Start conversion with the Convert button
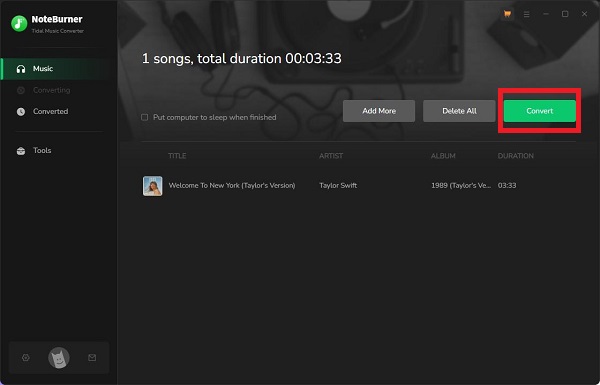 pos(540,111)
